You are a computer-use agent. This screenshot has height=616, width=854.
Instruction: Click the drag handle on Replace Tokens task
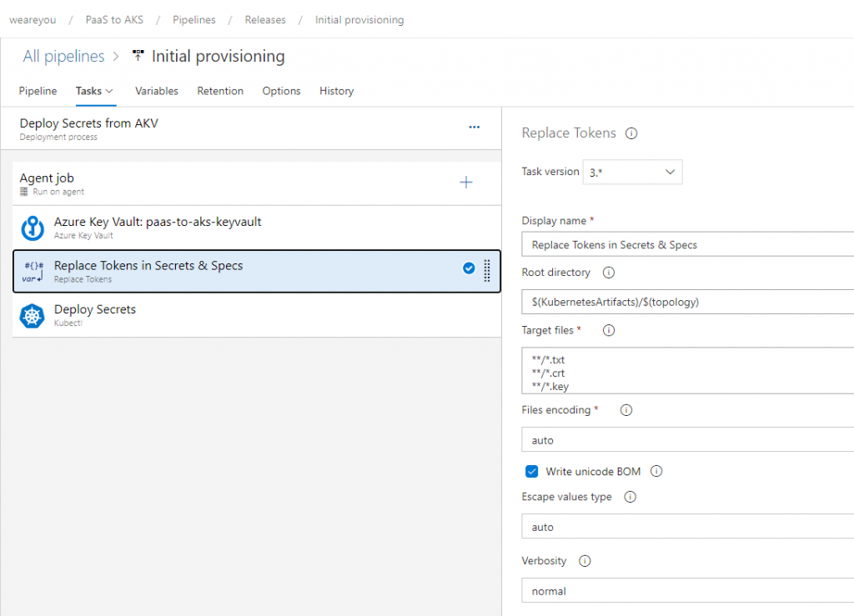coord(487,271)
